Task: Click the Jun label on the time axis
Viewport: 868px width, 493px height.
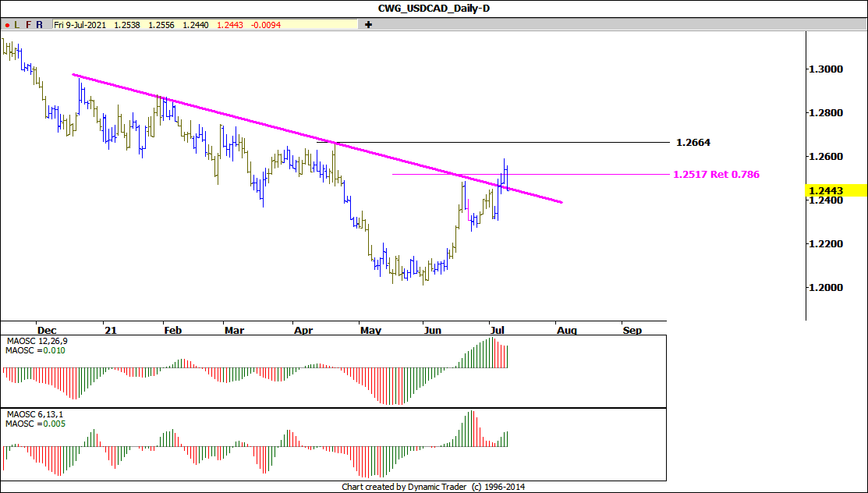Action: 432,330
